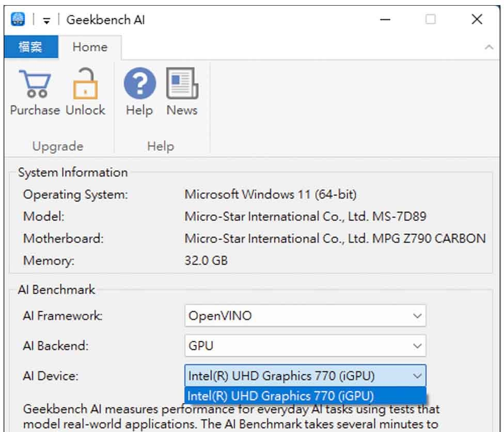Open the 檔案 file menu tab
This screenshot has width=504, height=432.
coord(31,47)
